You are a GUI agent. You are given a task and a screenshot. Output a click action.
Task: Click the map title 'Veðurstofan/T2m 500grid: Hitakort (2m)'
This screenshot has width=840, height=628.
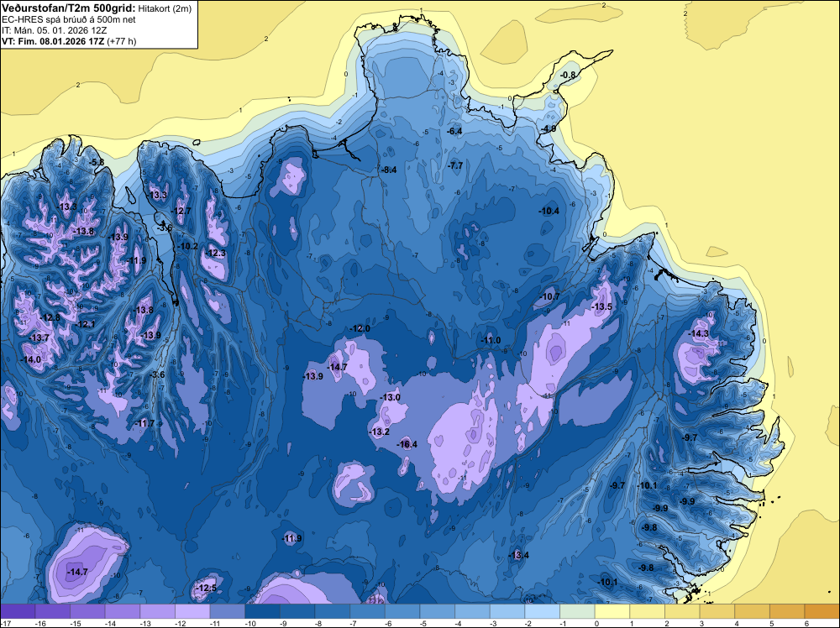pyautogui.click(x=97, y=8)
